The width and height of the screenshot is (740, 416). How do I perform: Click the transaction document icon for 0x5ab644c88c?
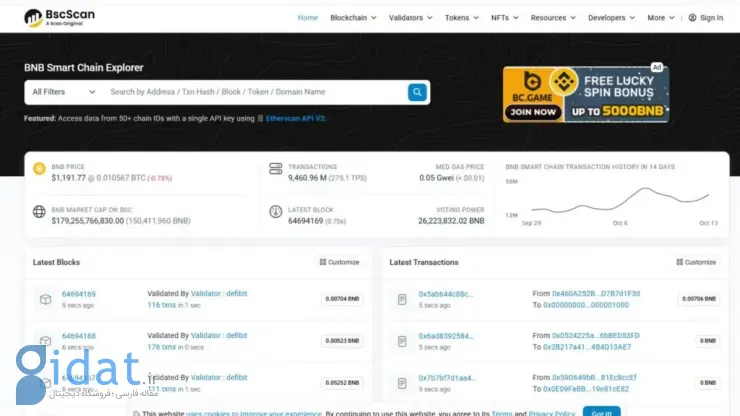pyautogui.click(x=402, y=299)
